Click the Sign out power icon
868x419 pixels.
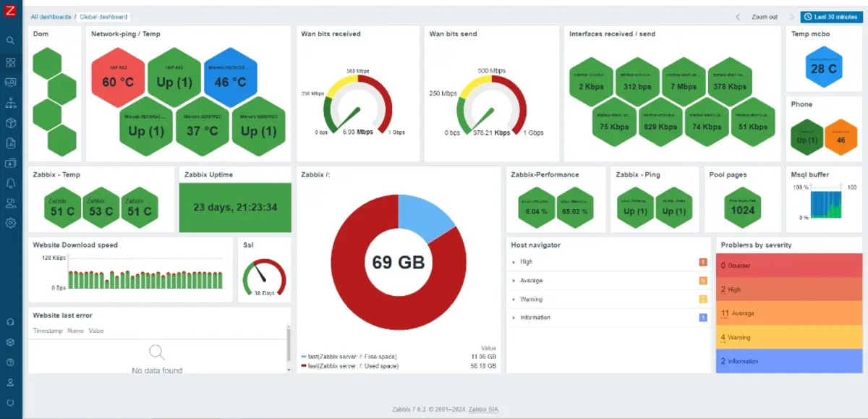(11, 402)
